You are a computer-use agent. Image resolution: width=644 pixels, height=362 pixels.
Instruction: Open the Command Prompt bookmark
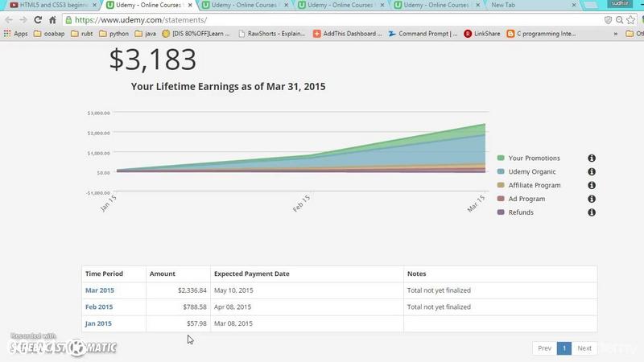(x=423, y=34)
